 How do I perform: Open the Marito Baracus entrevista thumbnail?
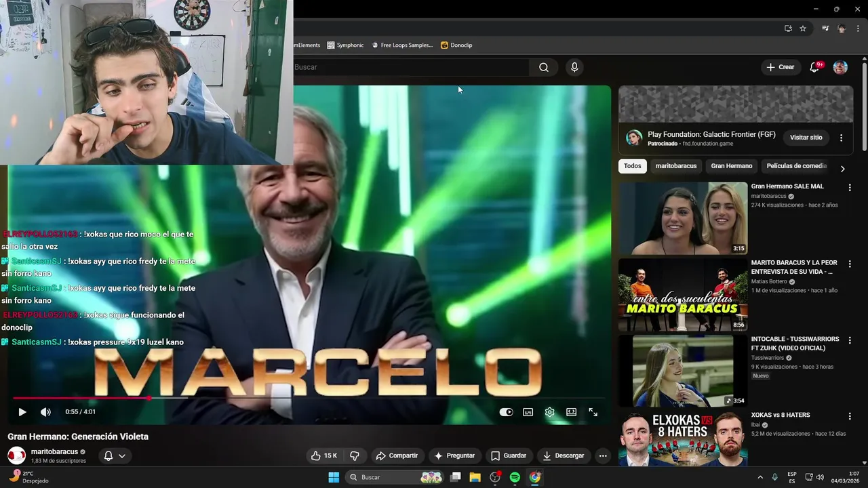[683, 295]
